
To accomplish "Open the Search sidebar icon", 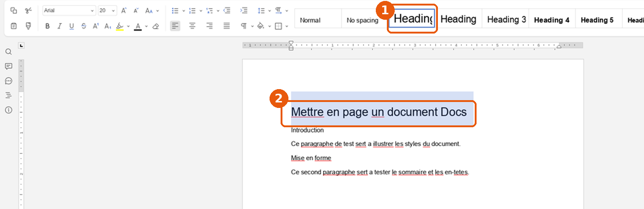I will point(8,51).
